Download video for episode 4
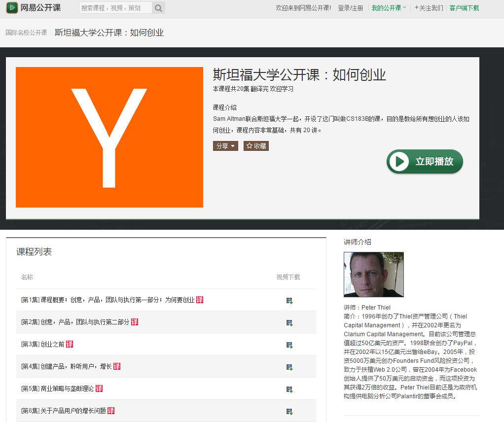Viewport: 504px width, 422px height. point(289,367)
